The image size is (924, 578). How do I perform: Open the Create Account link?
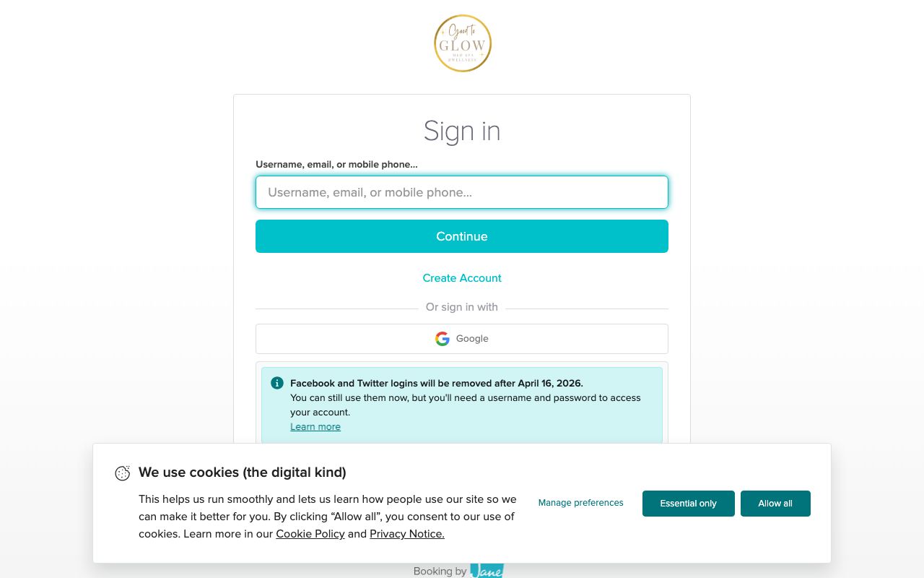pos(462,278)
